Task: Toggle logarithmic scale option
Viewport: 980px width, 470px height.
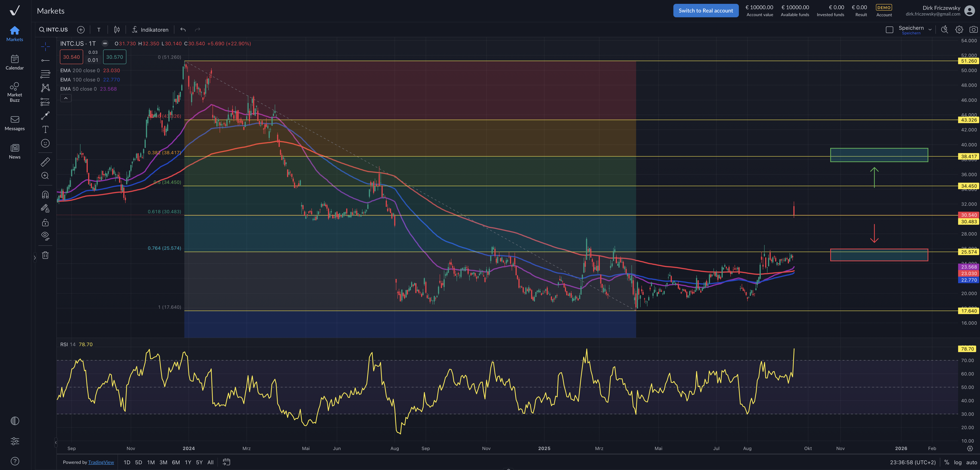Action: coord(958,462)
